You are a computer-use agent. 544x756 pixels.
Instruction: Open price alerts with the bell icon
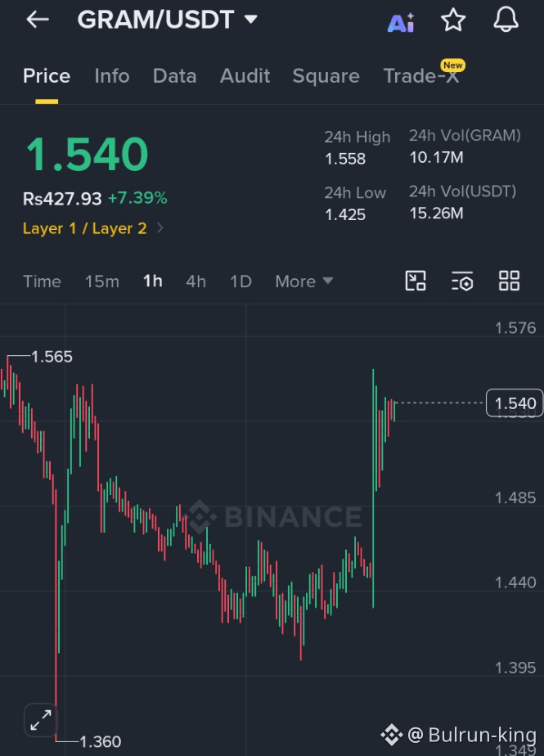point(506,20)
